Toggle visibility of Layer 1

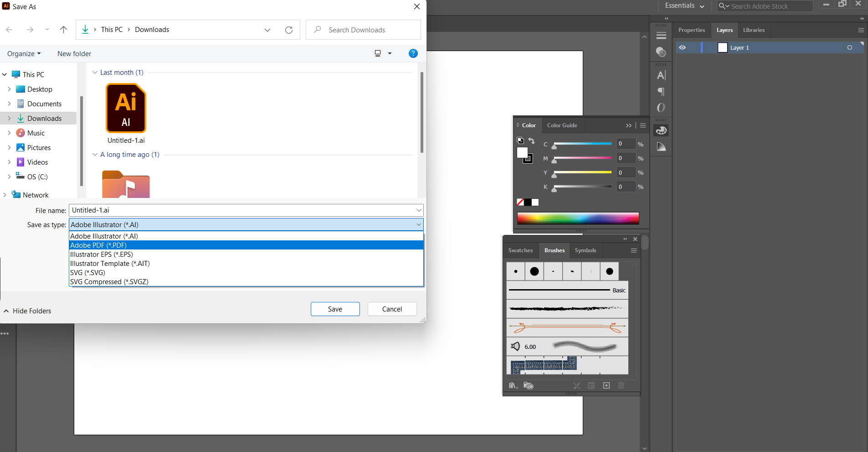click(x=683, y=47)
